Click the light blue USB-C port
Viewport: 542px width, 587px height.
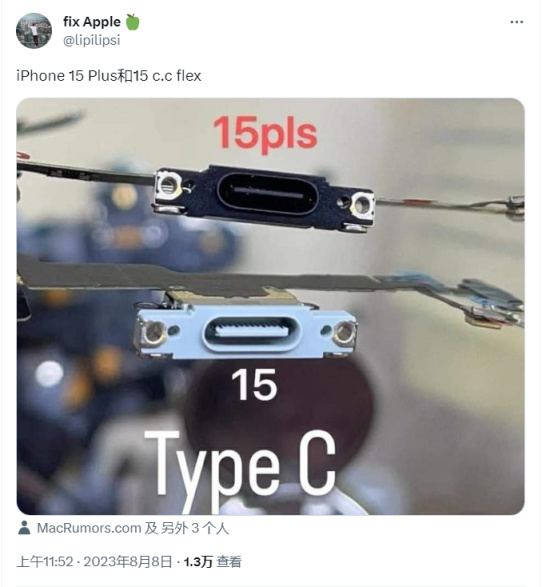coord(250,332)
